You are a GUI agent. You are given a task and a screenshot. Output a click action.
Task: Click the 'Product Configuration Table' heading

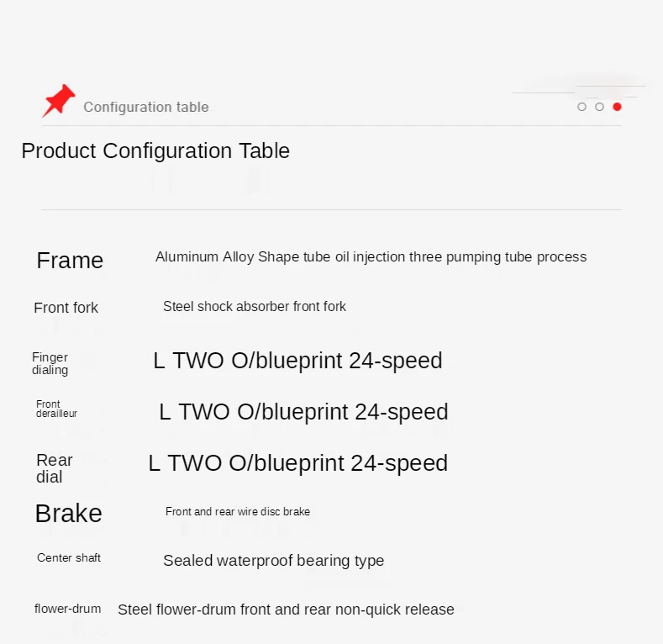pos(155,151)
